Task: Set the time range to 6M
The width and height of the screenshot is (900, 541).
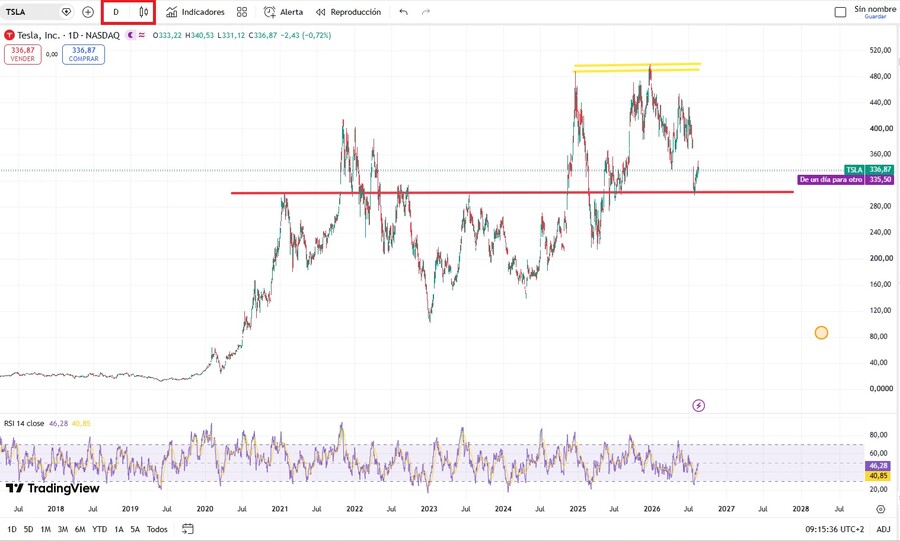Action: [80, 529]
